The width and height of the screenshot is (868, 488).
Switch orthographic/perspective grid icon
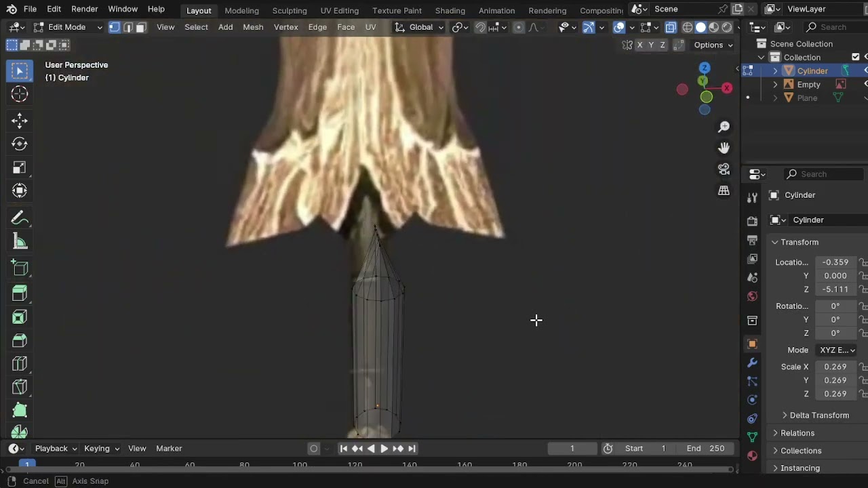(x=724, y=190)
